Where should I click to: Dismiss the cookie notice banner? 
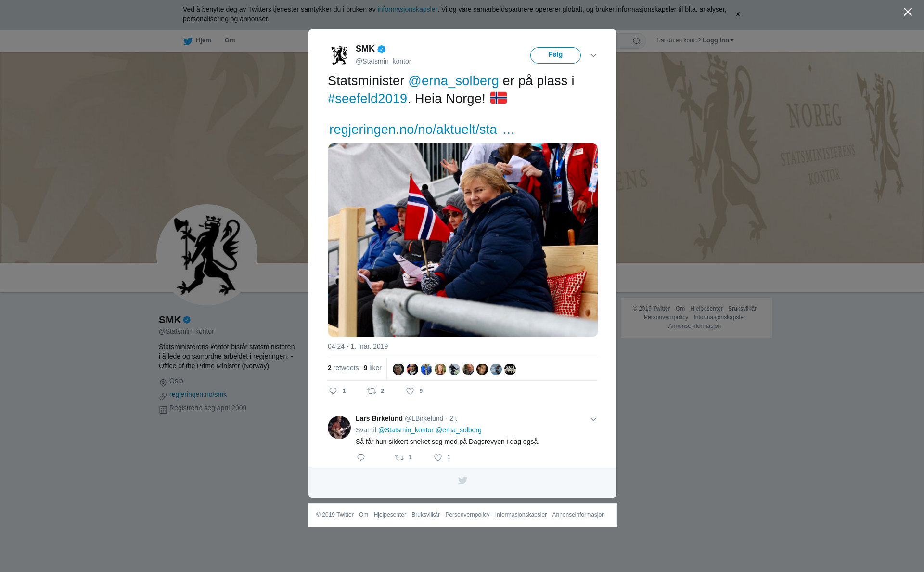737,14
